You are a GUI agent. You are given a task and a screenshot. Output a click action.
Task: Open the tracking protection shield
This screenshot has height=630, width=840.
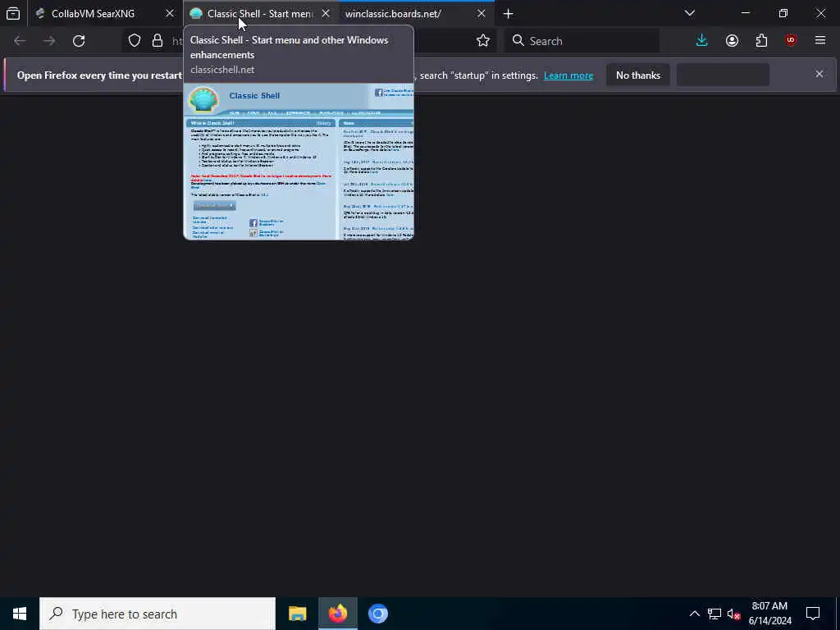click(x=135, y=41)
